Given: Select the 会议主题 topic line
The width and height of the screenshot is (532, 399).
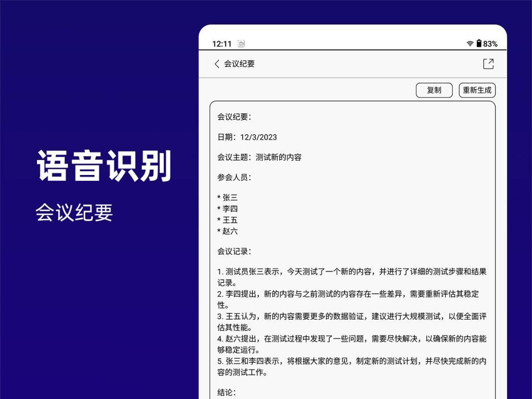Looking at the screenshot, I should 260,157.
